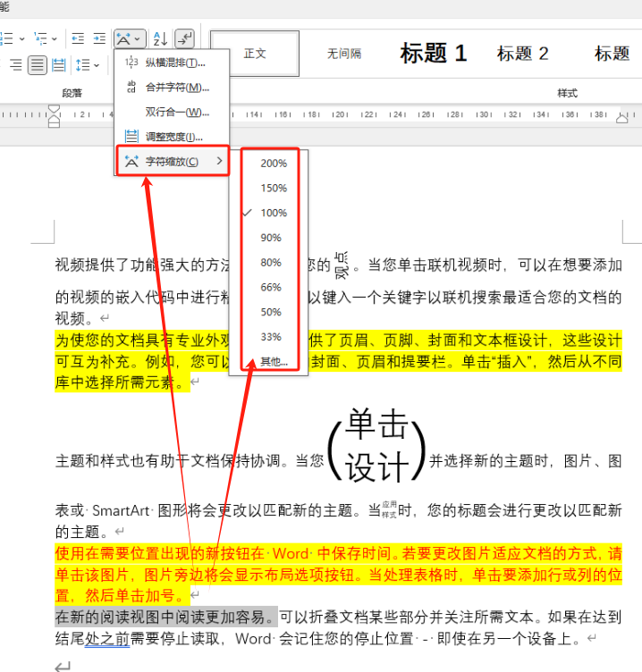Click the 样式 group label

[x=567, y=93]
